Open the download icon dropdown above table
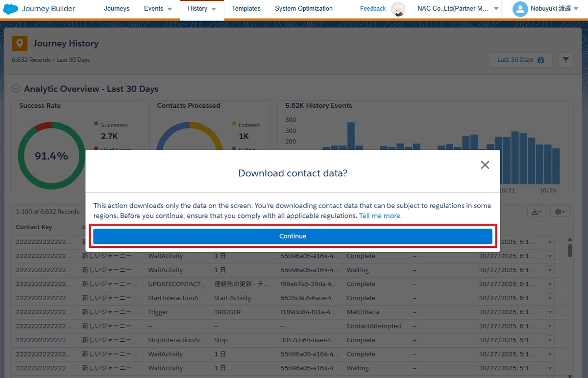This screenshot has height=378, width=588. [537, 212]
